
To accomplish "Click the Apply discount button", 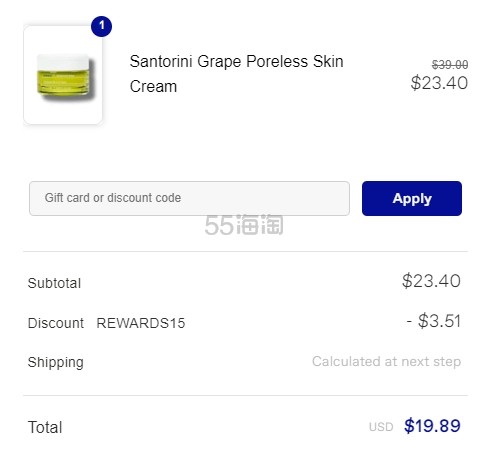I will pos(412,198).
